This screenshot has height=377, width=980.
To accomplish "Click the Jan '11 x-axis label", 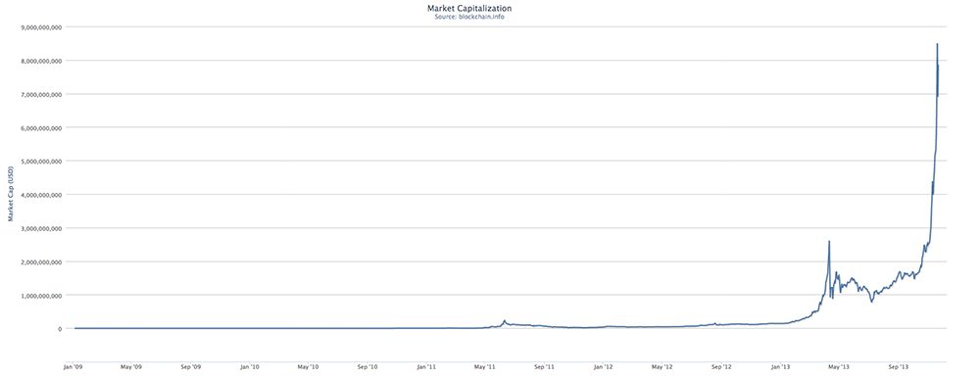I will point(427,367).
